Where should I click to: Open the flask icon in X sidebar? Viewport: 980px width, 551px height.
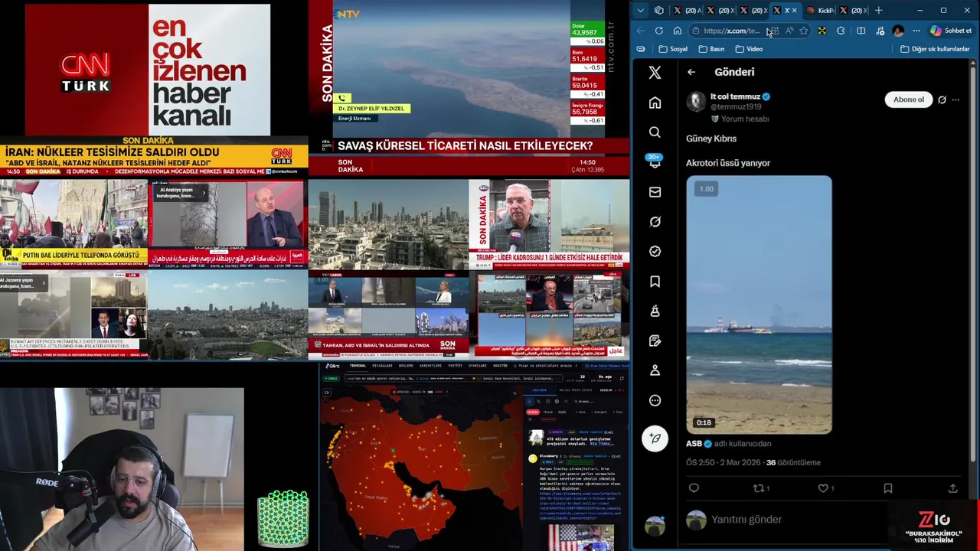655,311
